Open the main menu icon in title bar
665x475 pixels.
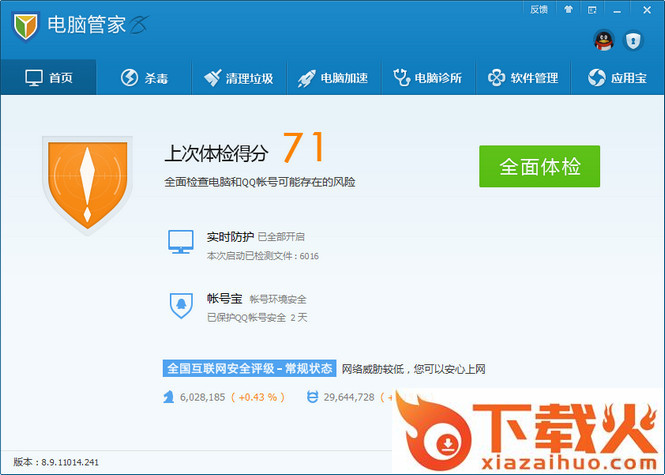[592, 10]
